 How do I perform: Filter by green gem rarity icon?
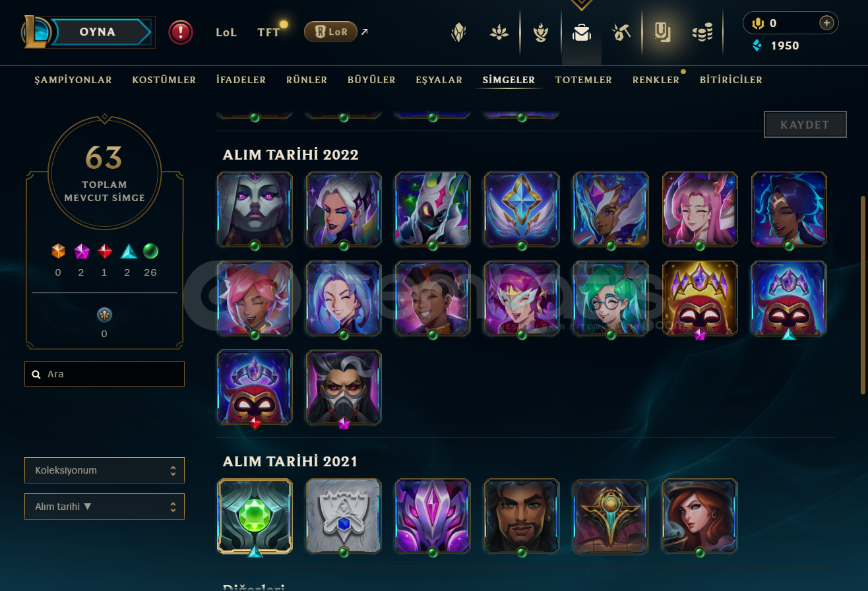click(150, 251)
